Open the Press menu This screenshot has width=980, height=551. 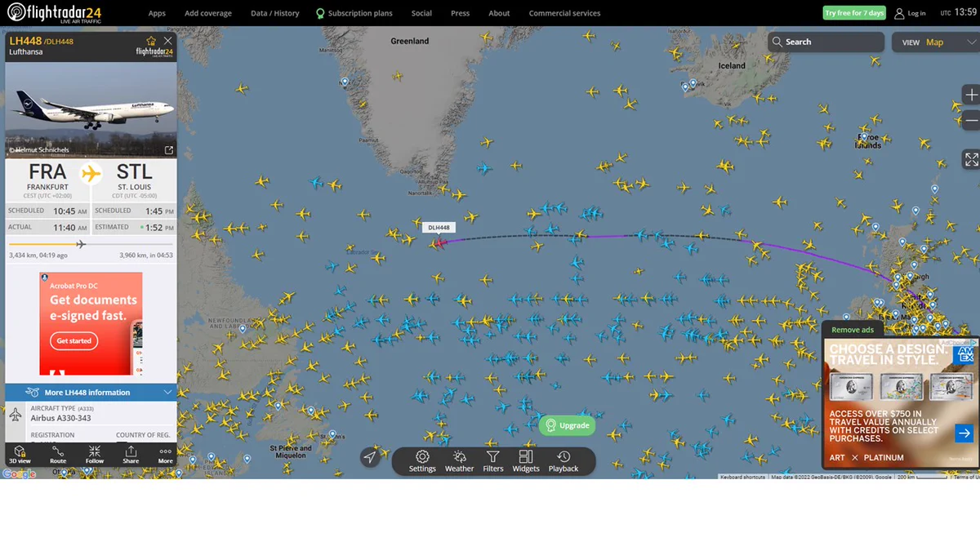click(461, 13)
